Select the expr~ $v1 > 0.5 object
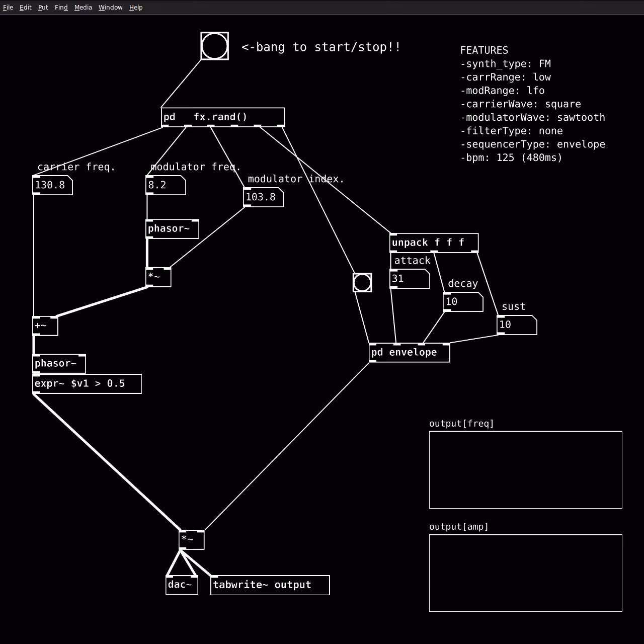Screen dimensions: 644x644 (87, 384)
